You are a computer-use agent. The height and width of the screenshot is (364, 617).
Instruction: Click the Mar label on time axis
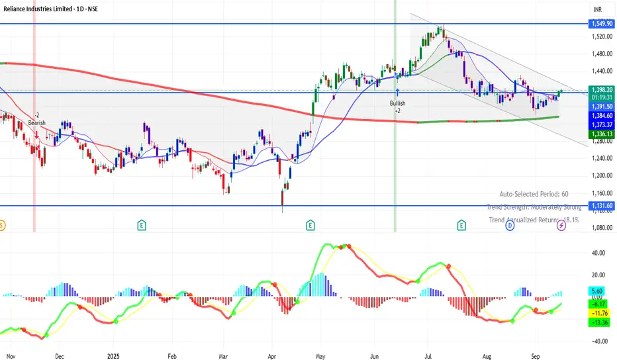[x=223, y=357]
